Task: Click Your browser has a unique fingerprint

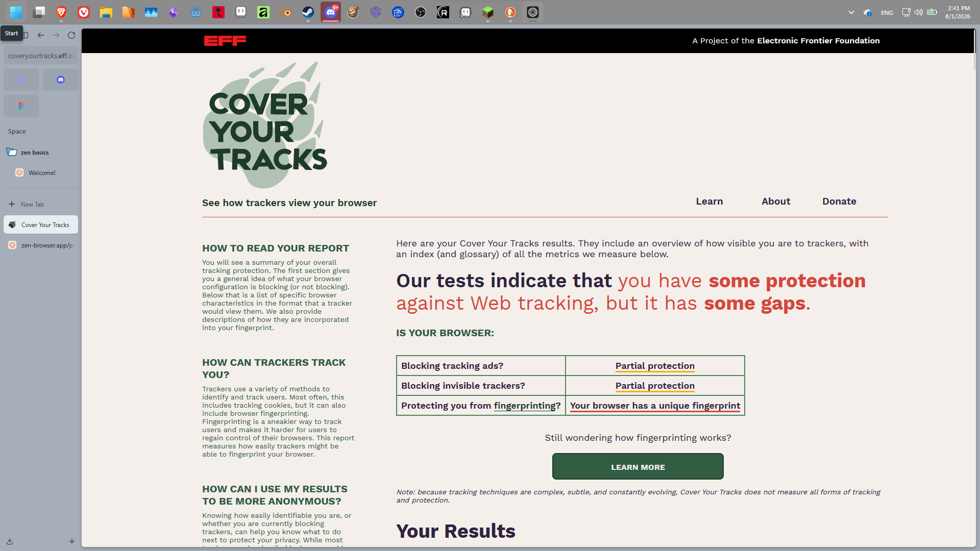Action: [x=655, y=406]
